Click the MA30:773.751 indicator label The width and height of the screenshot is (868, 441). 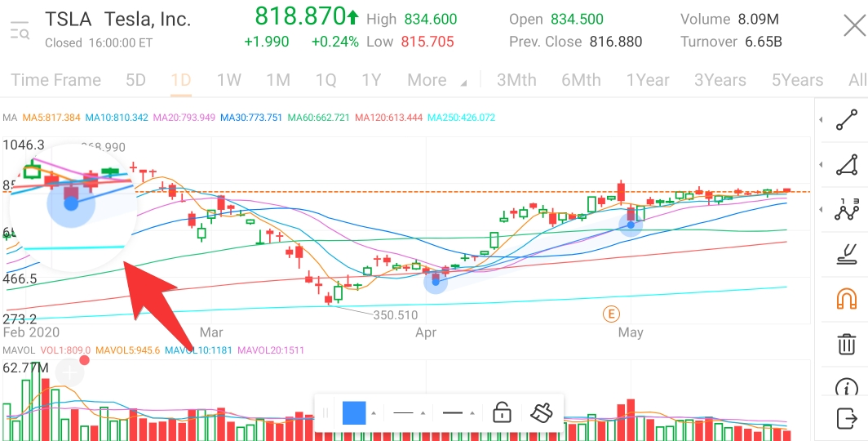(251, 118)
